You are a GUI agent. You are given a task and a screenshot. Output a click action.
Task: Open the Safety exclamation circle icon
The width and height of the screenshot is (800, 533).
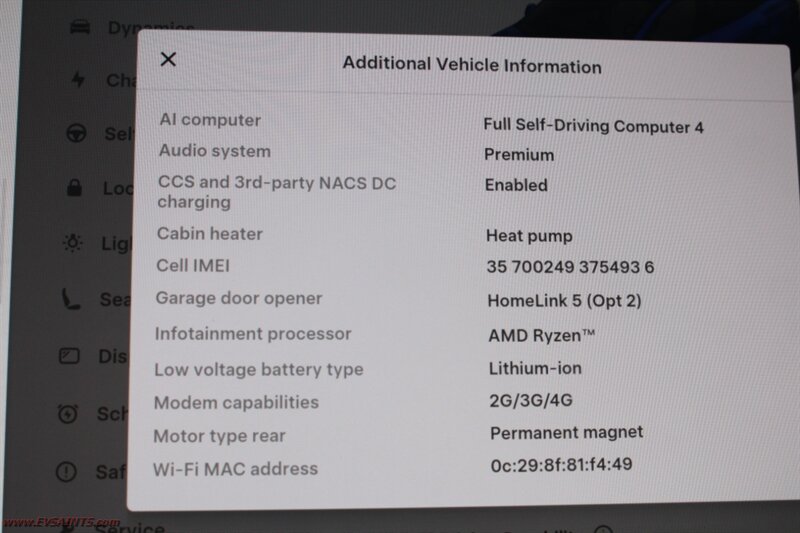coord(66,472)
